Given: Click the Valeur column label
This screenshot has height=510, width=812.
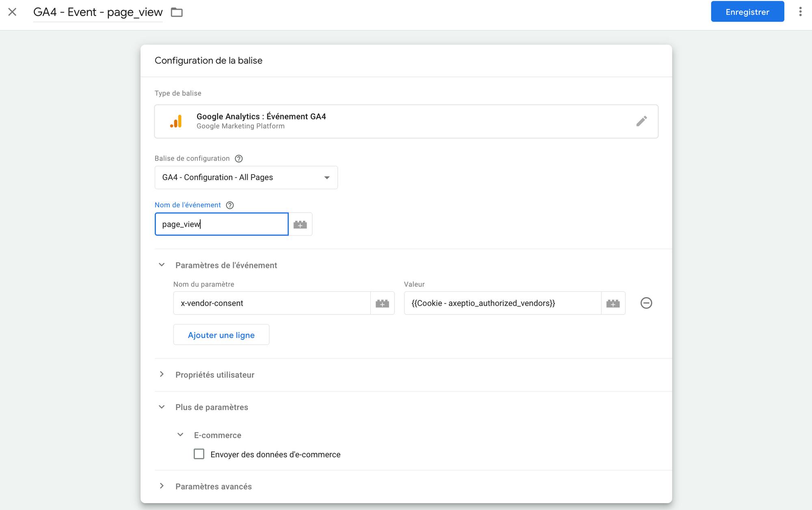Looking at the screenshot, I should pyautogui.click(x=414, y=284).
